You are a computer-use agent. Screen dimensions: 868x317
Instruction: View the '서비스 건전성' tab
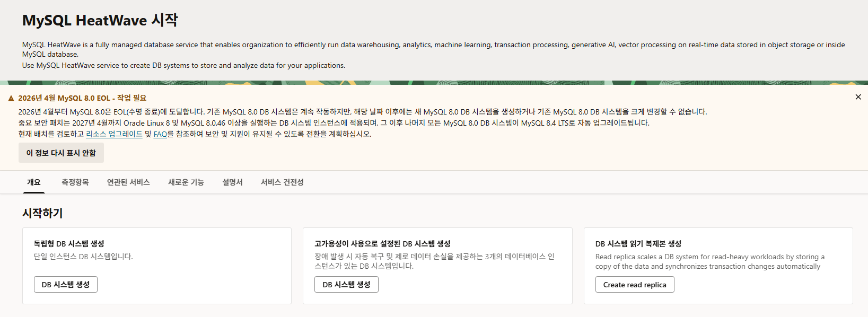click(x=282, y=182)
